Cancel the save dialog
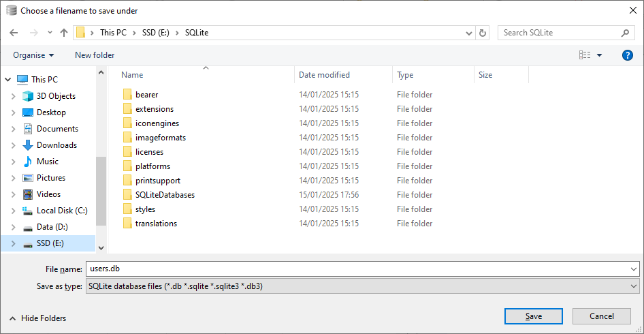The width and height of the screenshot is (644, 334). (x=602, y=316)
